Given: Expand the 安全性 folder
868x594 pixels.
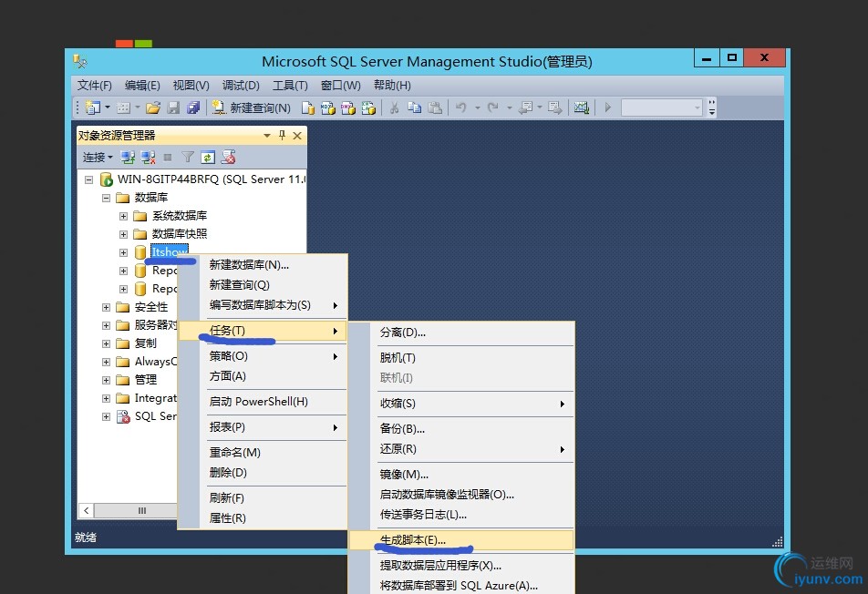Looking at the screenshot, I should pyautogui.click(x=107, y=308).
